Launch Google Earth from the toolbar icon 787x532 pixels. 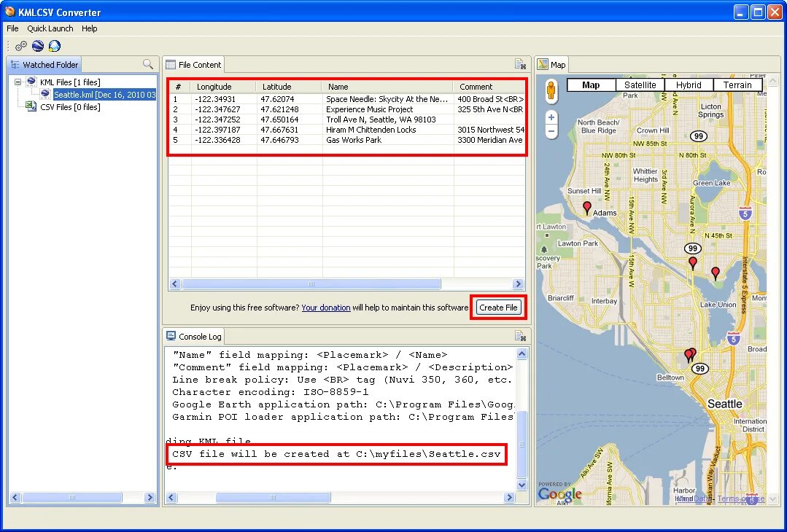[x=38, y=46]
